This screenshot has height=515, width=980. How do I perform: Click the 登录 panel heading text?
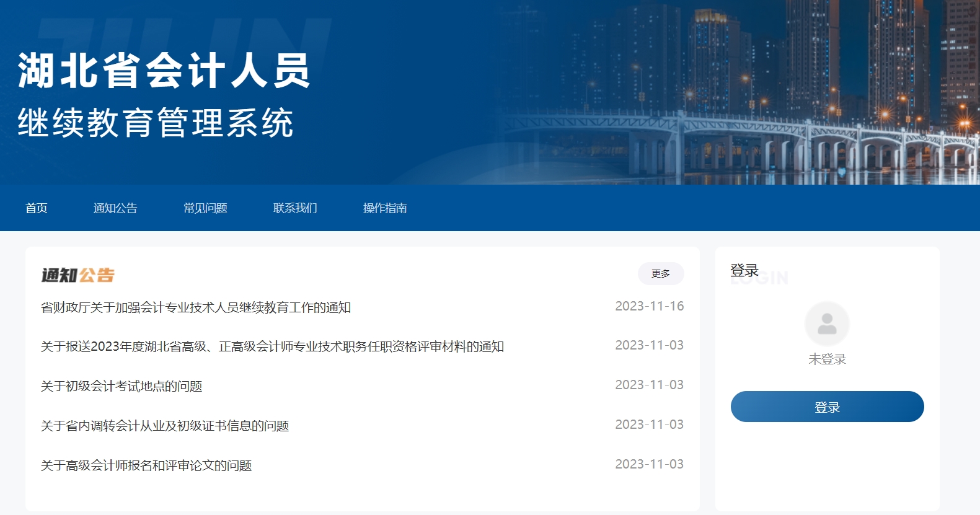[x=744, y=271]
